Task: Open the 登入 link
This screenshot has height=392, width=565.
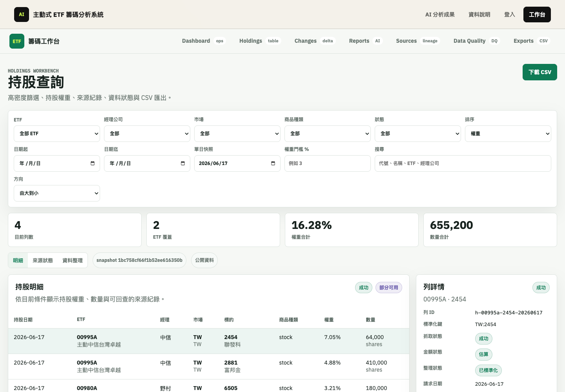Action: (510, 15)
